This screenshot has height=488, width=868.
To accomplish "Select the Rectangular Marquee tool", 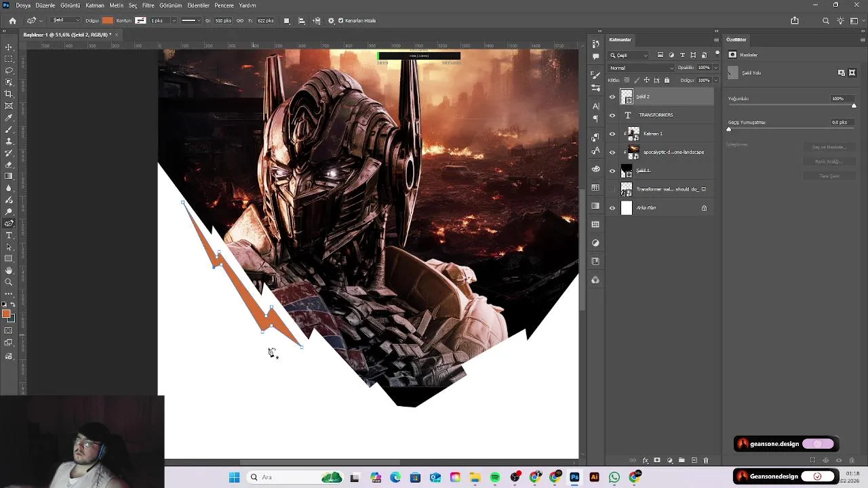I will click(x=9, y=59).
